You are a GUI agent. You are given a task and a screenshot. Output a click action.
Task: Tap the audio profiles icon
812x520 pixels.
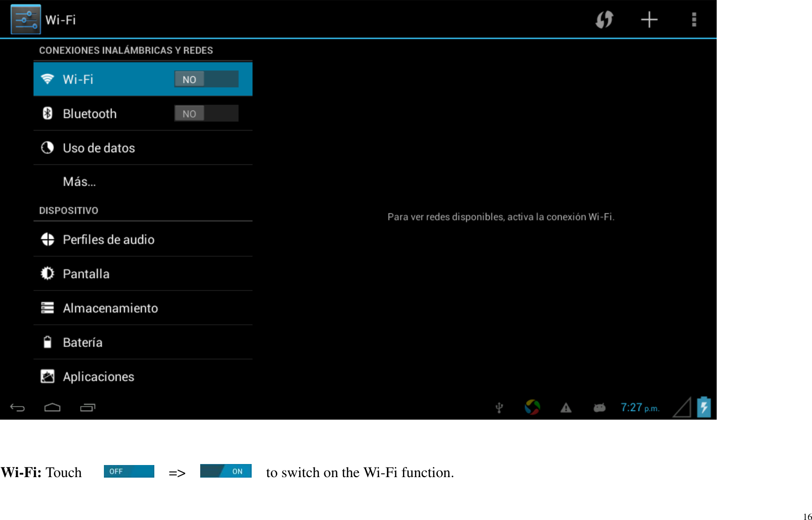pos(47,240)
